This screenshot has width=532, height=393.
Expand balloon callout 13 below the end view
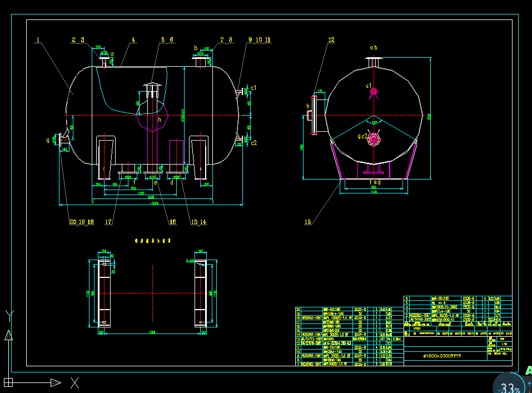click(x=307, y=221)
